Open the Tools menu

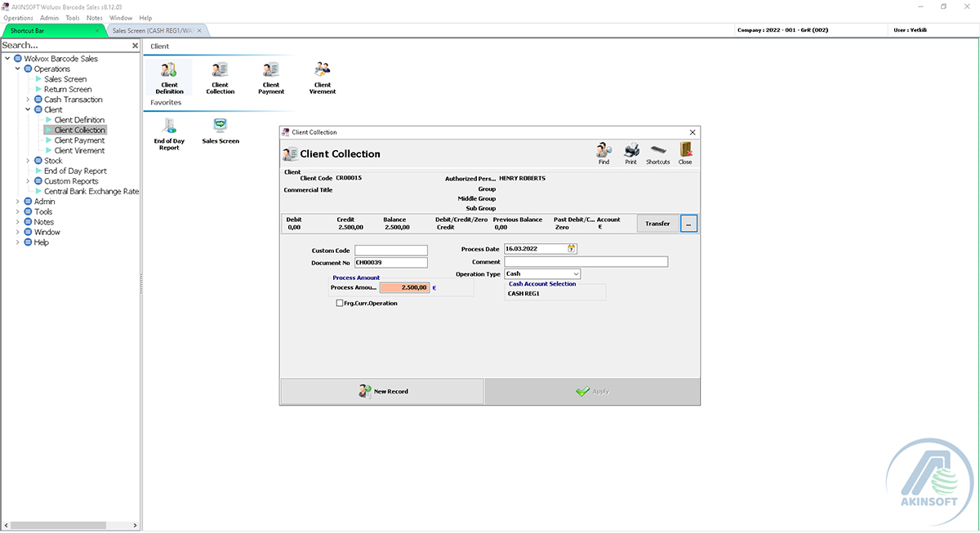(x=73, y=17)
